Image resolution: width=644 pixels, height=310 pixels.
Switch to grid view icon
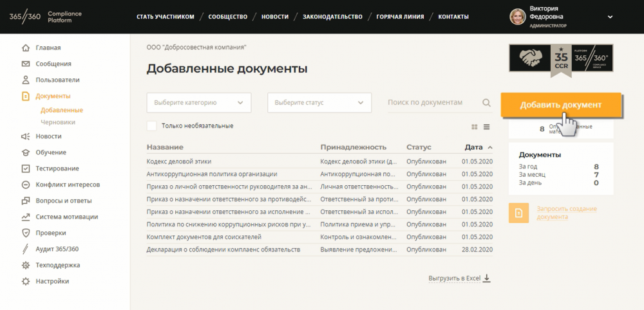475,127
